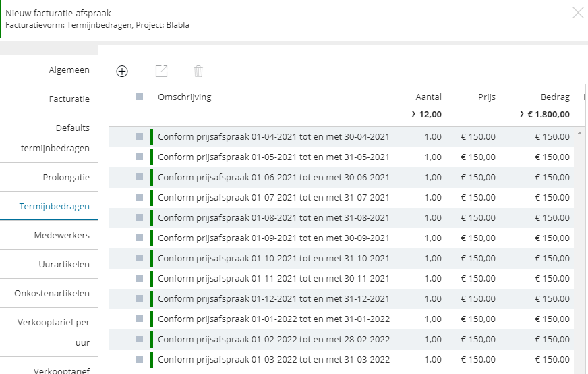Toggle the select-all checkbox in header
Image resolution: width=588 pixels, height=374 pixels.
tap(140, 97)
